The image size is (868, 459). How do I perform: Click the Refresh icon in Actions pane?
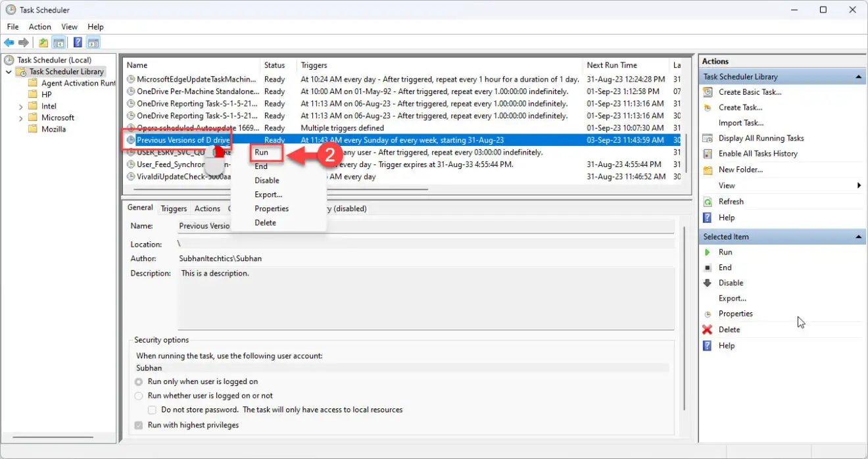(x=708, y=201)
